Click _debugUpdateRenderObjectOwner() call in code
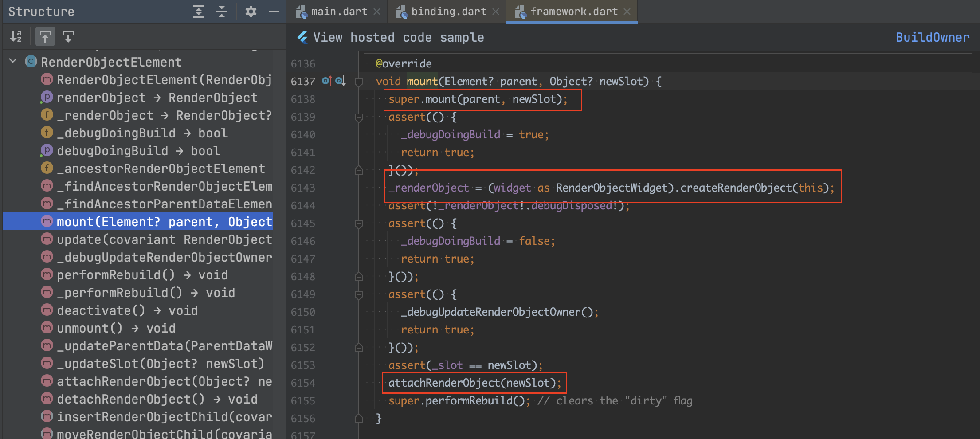 [497, 312]
